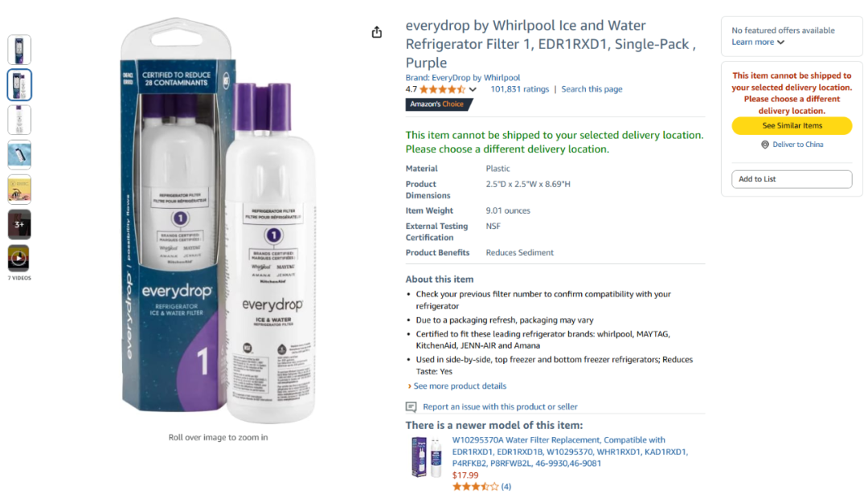This screenshot has height=494, width=868.
Task: Click the share icon above product image
Action: point(376,32)
